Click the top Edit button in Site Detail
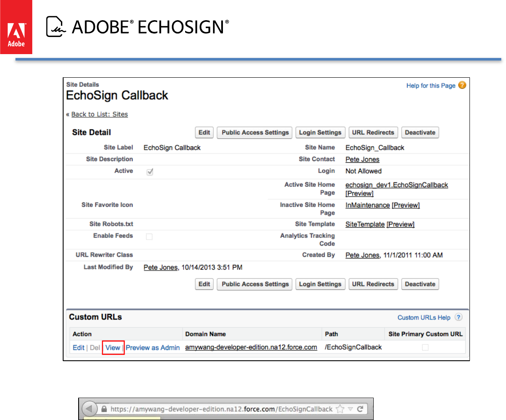The width and height of the screenshot is (506, 420). tap(204, 133)
